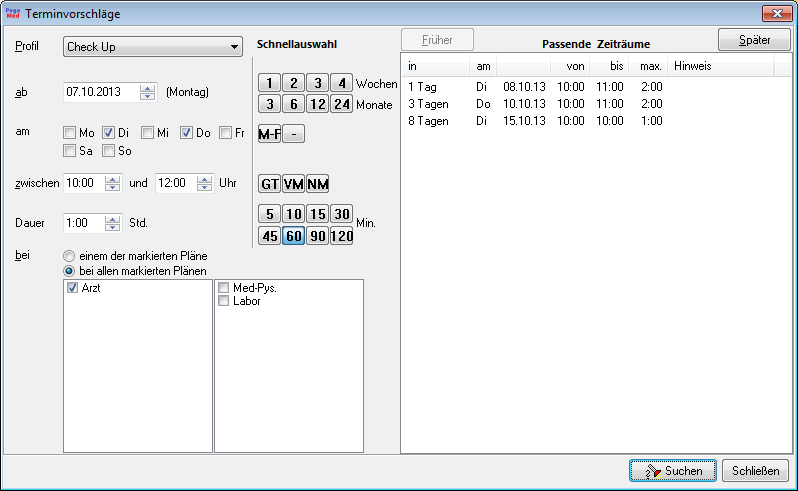Enable the Mo weekday checkbox
The image size is (798, 491).
tap(70, 133)
